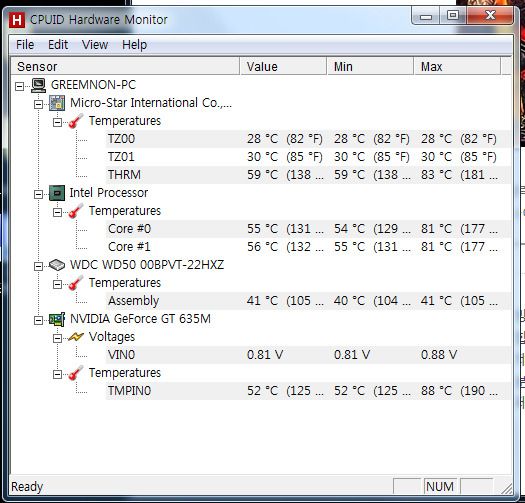The width and height of the screenshot is (525, 503).
Task: Click the CPUID Hardware Monitor title bar icon
Action: pyautogui.click(x=17, y=20)
